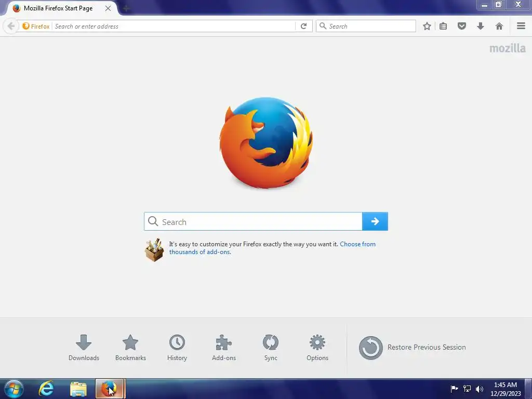Restore Previous Session
Viewport: 532px width, 399px height.
tap(412, 348)
